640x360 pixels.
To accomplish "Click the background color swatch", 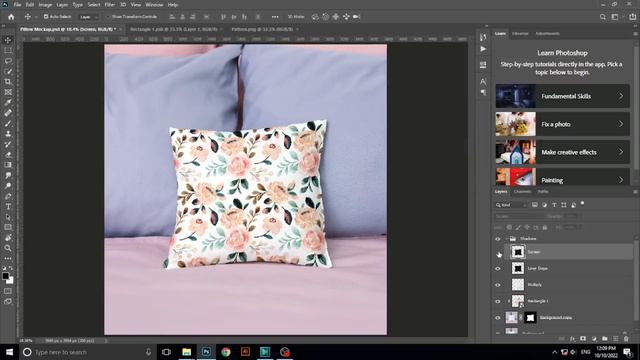I will pos(10,281).
